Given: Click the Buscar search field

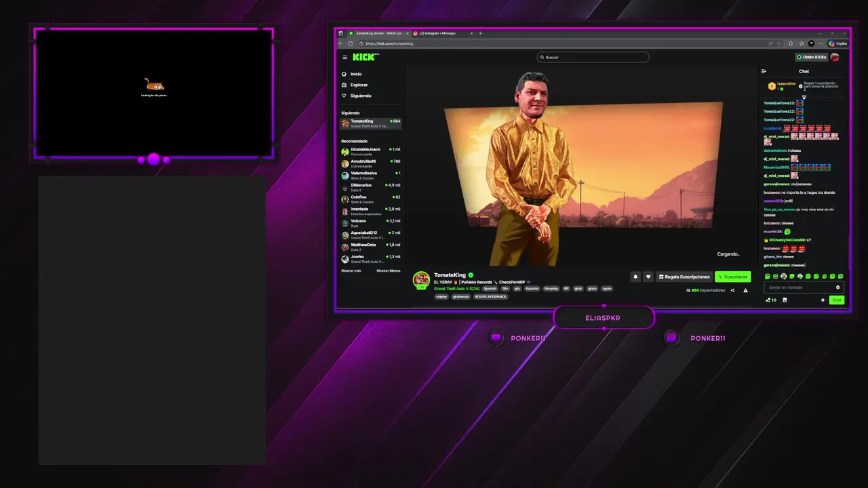Looking at the screenshot, I should pyautogui.click(x=593, y=58).
